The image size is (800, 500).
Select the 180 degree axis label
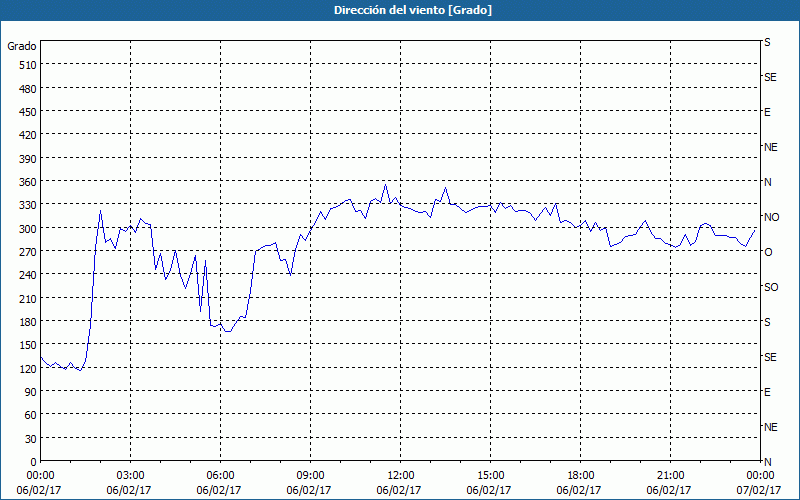point(28,322)
